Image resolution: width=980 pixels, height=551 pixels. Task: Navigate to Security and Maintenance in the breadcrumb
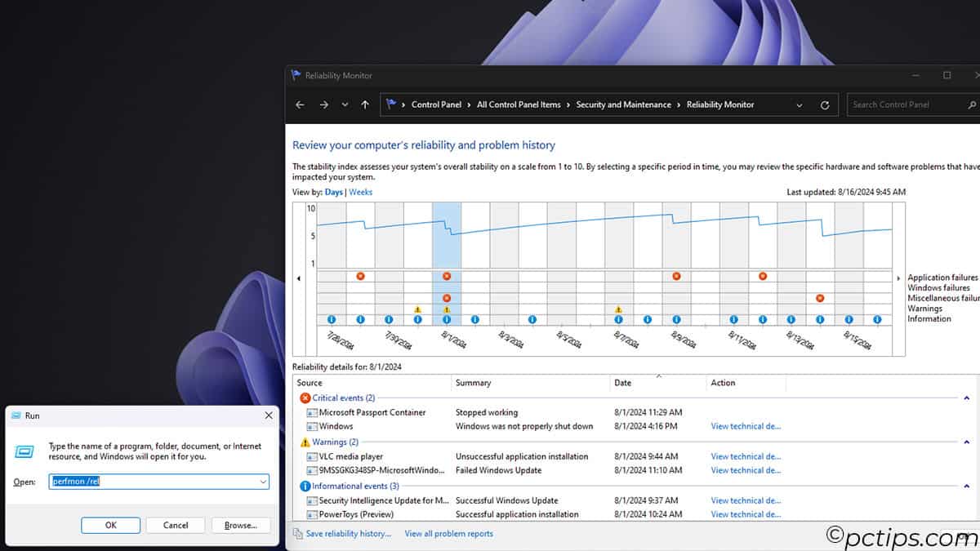point(625,104)
